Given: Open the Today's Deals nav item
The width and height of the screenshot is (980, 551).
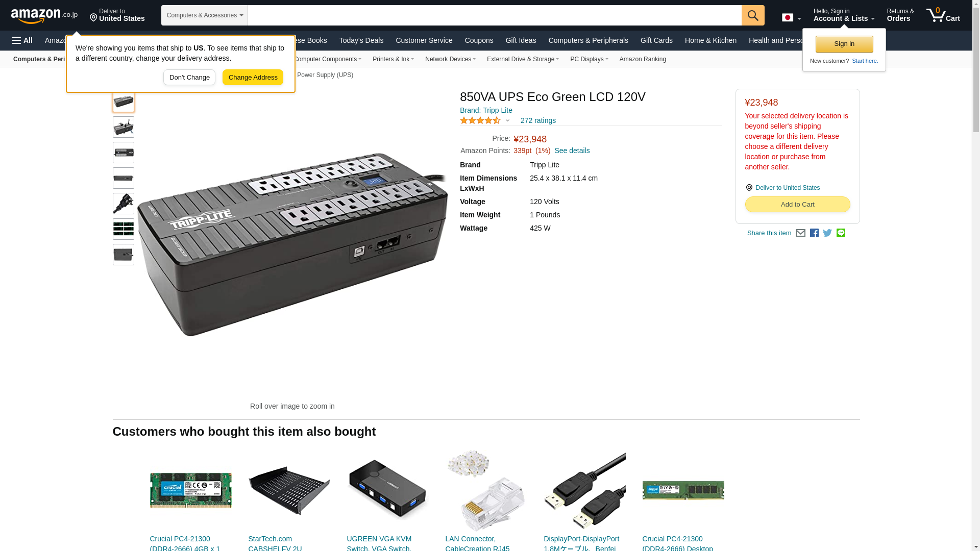Looking at the screenshot, I should point(361,40).
